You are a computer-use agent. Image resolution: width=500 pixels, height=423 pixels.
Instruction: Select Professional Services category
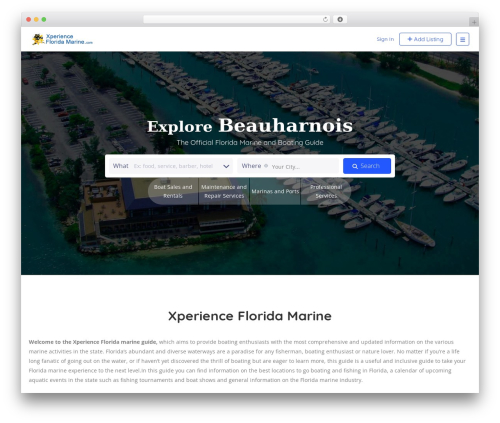[326, 191]
